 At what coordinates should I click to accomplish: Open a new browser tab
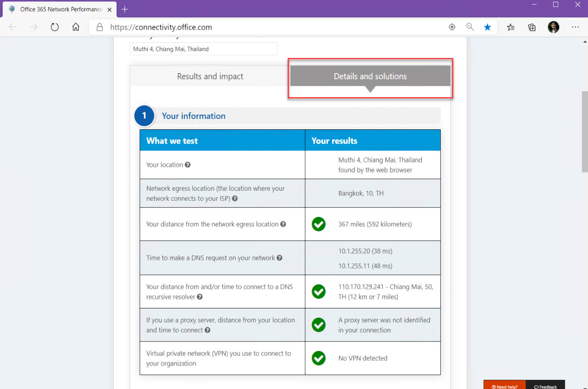coord(125,9)
